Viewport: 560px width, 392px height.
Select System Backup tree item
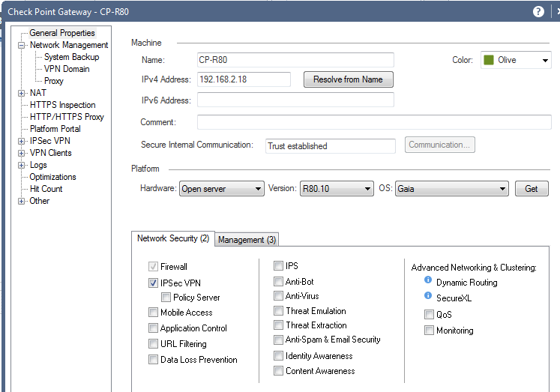tap(71, 57)
